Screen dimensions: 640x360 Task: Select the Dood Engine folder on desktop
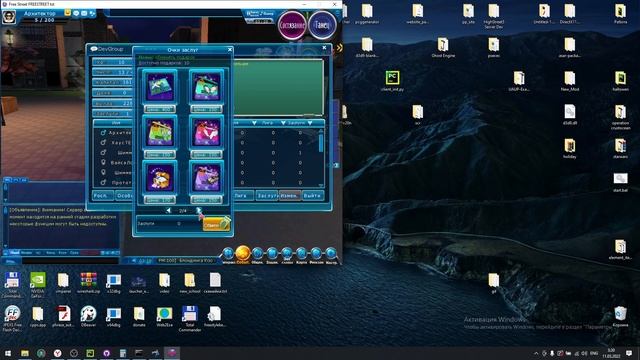443,47
